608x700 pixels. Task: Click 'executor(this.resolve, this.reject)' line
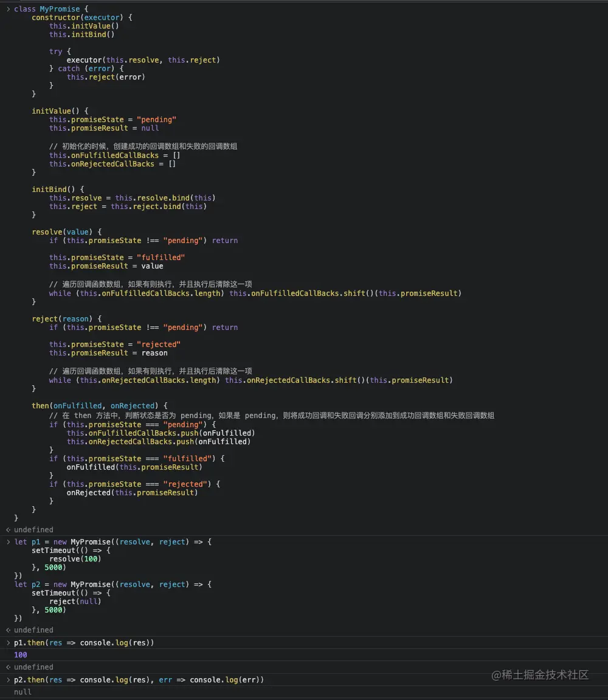coord(143,60)
